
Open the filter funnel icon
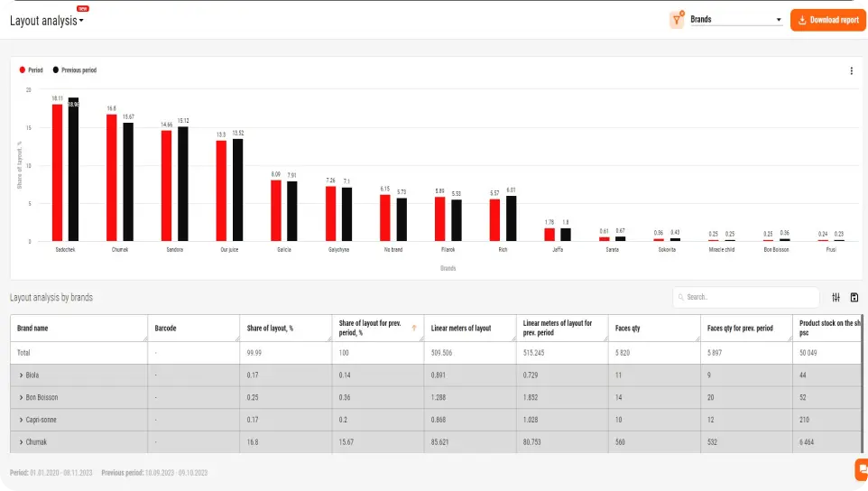coord(677,20)
